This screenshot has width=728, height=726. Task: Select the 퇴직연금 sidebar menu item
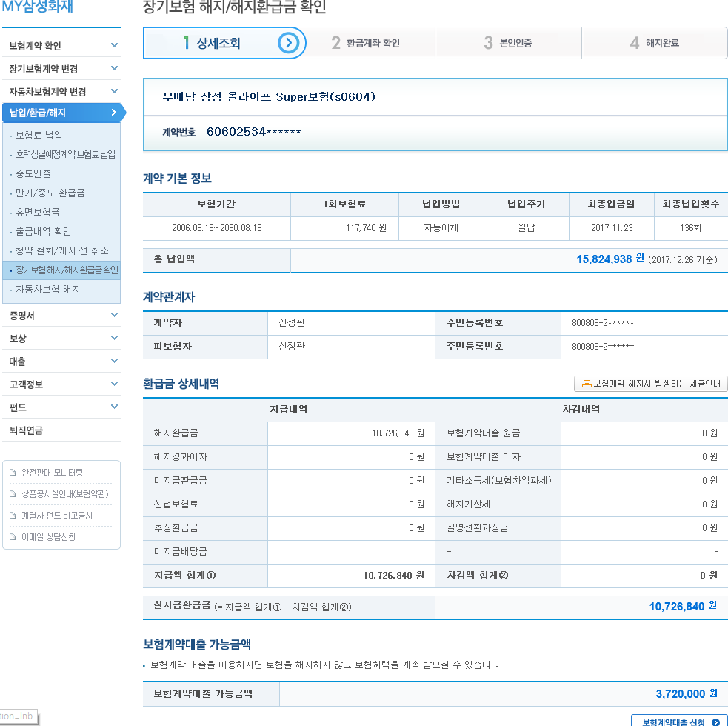click(26, 430)
